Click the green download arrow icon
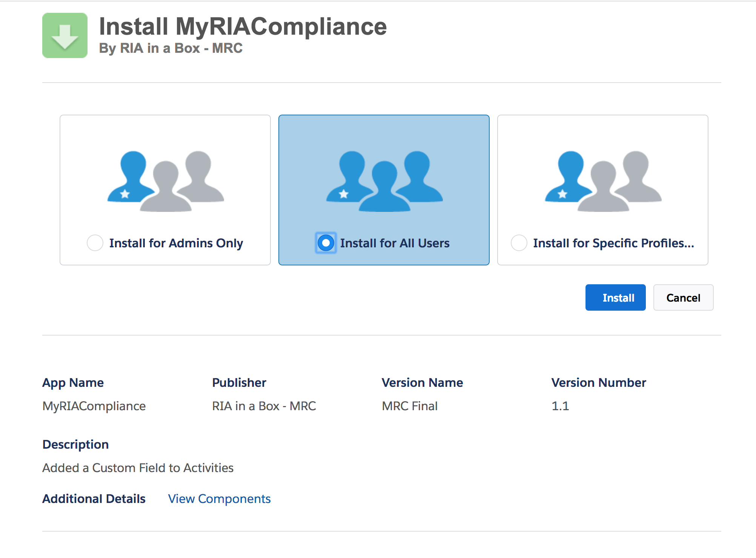Viewport: 756px width, 558px height. point(65,35)
